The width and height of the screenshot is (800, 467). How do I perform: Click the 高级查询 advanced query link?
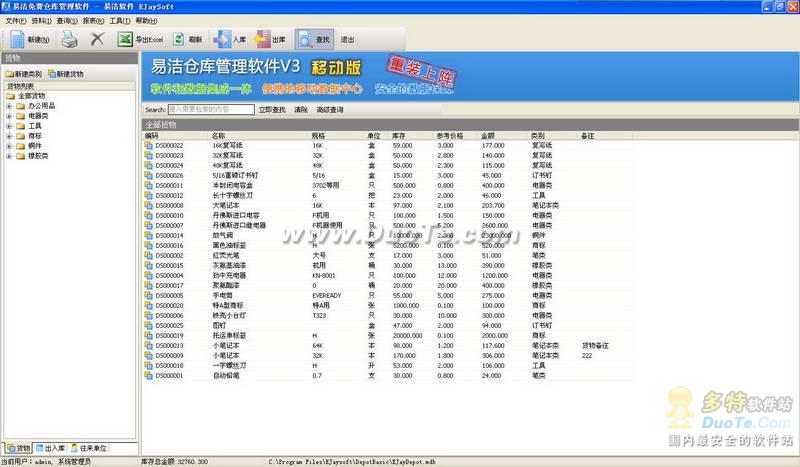pyautogui.click(x=329, y=109)
